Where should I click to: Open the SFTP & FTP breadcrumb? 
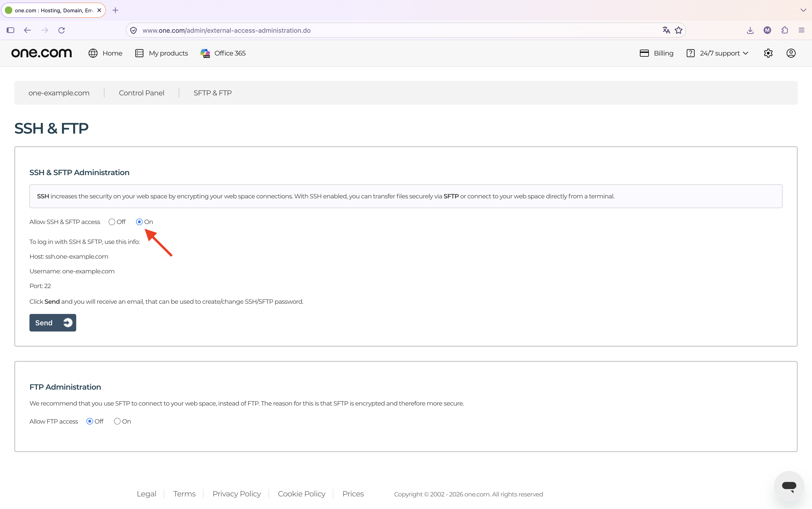[x=212, y=93]
